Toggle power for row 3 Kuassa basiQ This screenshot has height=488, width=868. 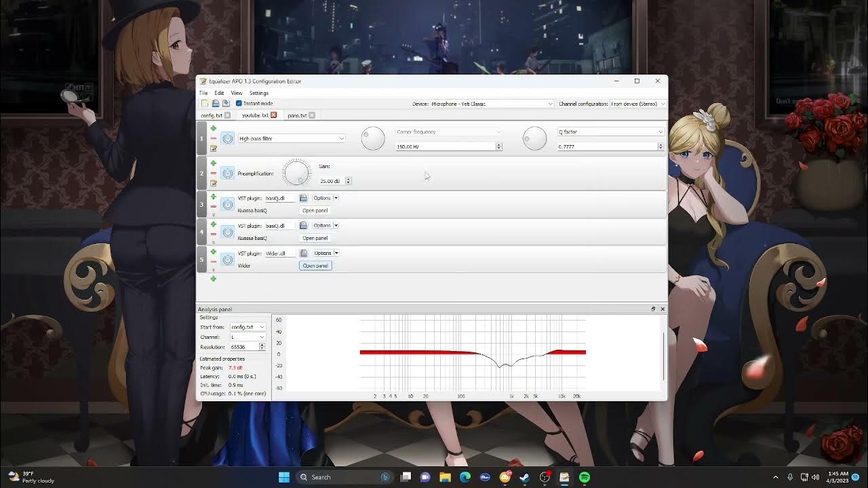pyautogui.click(x=228, y=205)
